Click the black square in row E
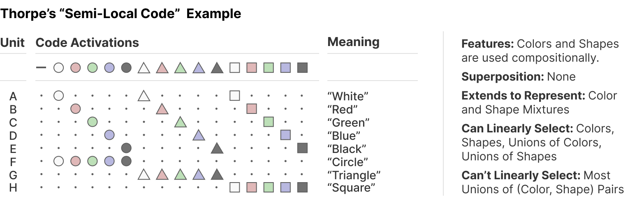This screenshot has width=644, height=199. [302, 148]
